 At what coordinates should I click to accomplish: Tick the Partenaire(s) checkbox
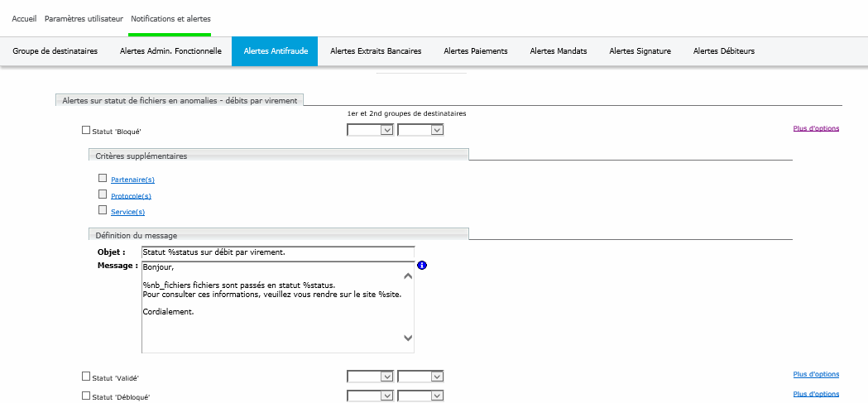(103, 178)
